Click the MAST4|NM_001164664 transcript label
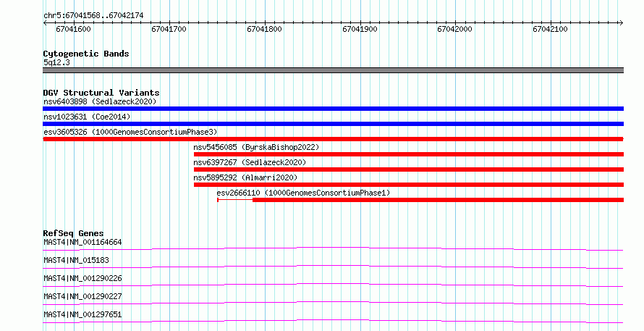Image resolution: width=644 pixels, height=331 pixels. [82, 242]
